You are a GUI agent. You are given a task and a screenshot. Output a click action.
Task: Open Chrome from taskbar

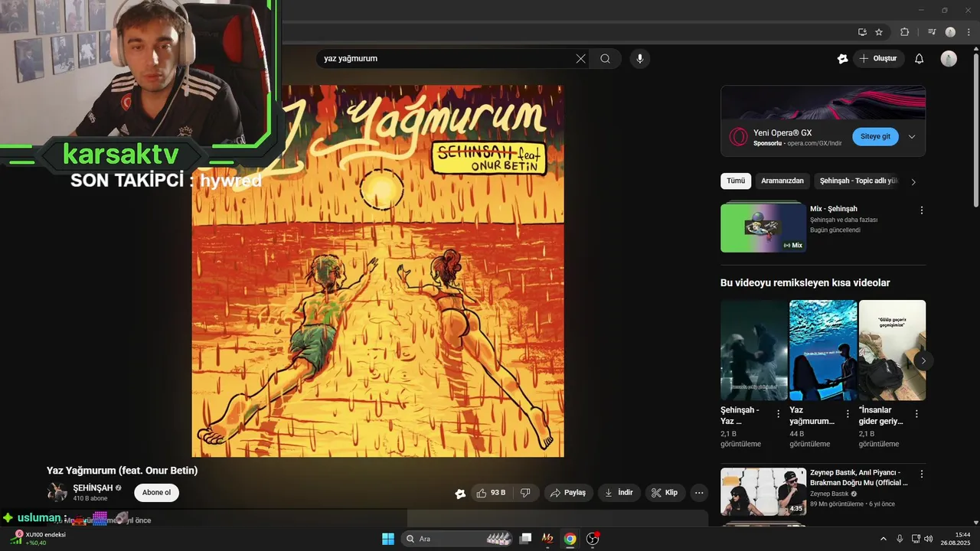[570, 539]
